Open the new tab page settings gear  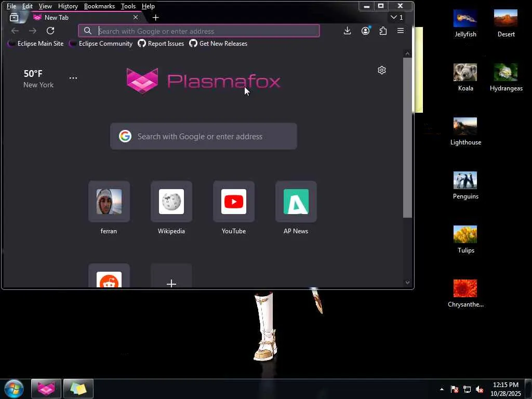[382, 70]
